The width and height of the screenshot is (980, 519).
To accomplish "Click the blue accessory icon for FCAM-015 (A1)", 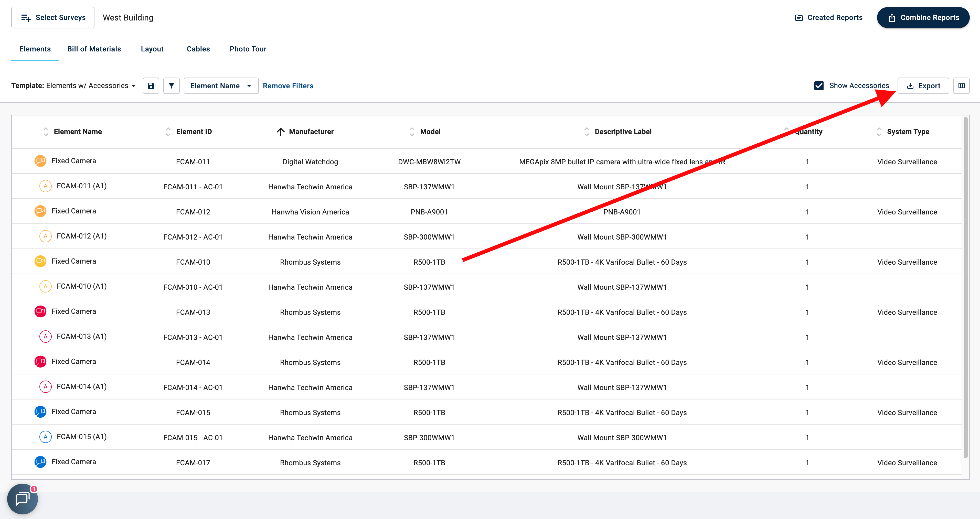I will point(45,437).
